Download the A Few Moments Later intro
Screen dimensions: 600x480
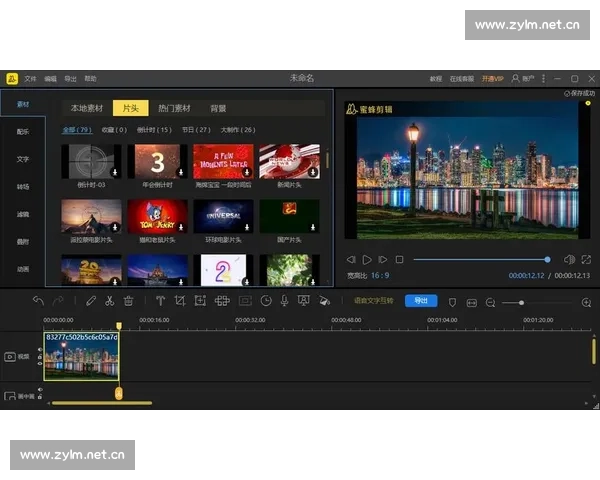(x=247, y=172)
